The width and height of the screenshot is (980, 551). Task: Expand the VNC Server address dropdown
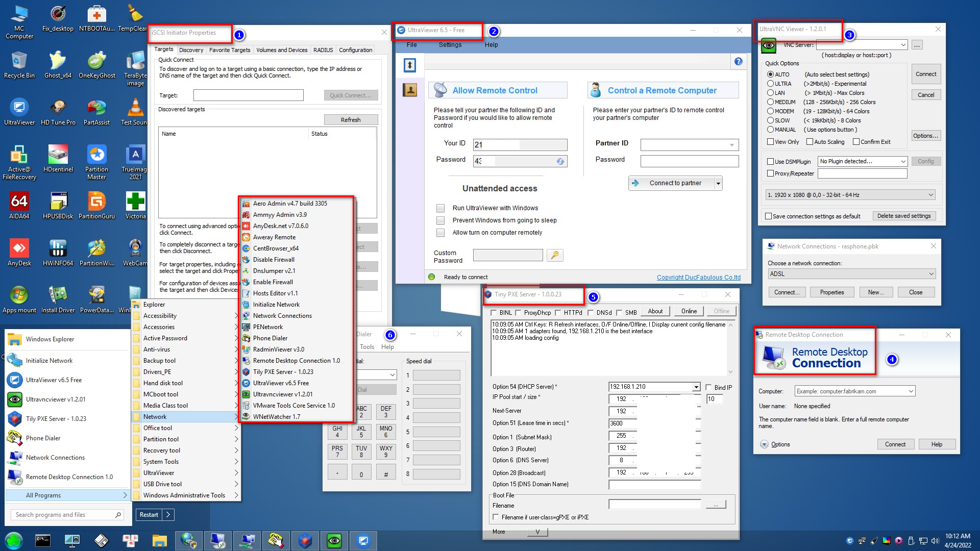point(902,45)
